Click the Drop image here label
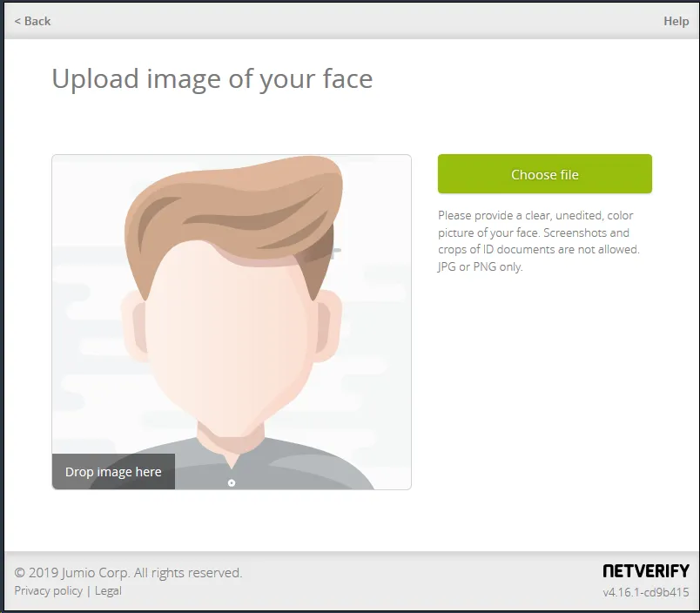 113,471
